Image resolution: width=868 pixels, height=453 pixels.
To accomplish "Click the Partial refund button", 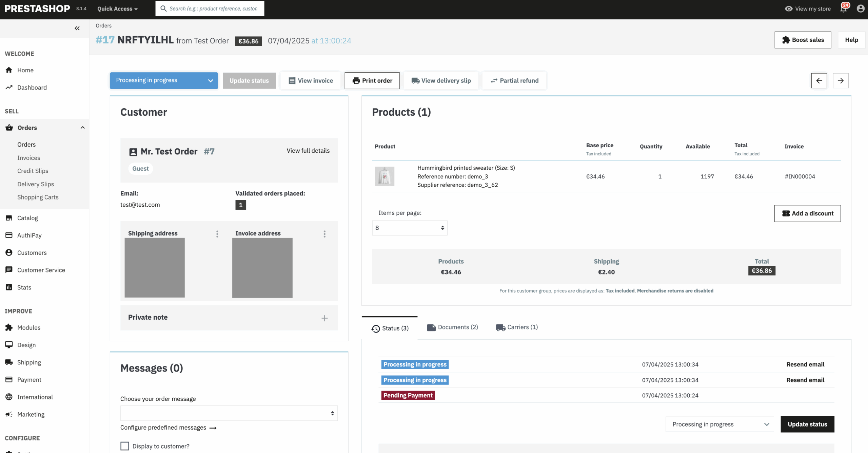I will (514, 80).
